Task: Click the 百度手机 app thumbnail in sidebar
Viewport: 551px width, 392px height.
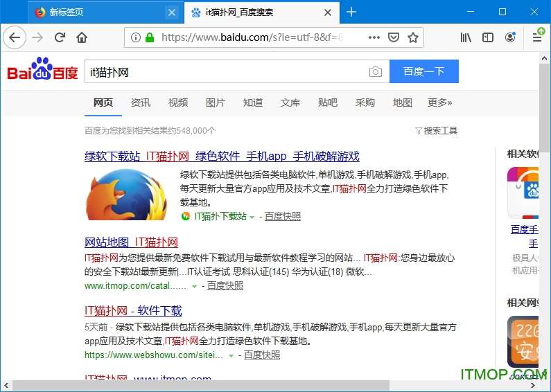Action: 523,193
